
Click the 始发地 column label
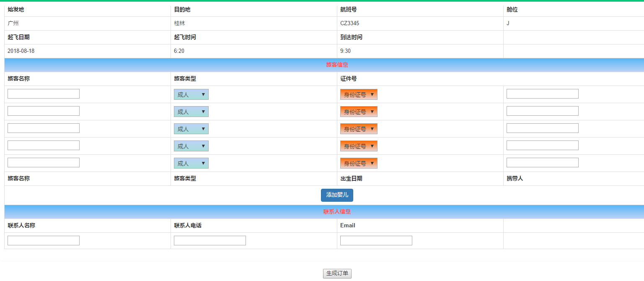[x=16, y=10]
